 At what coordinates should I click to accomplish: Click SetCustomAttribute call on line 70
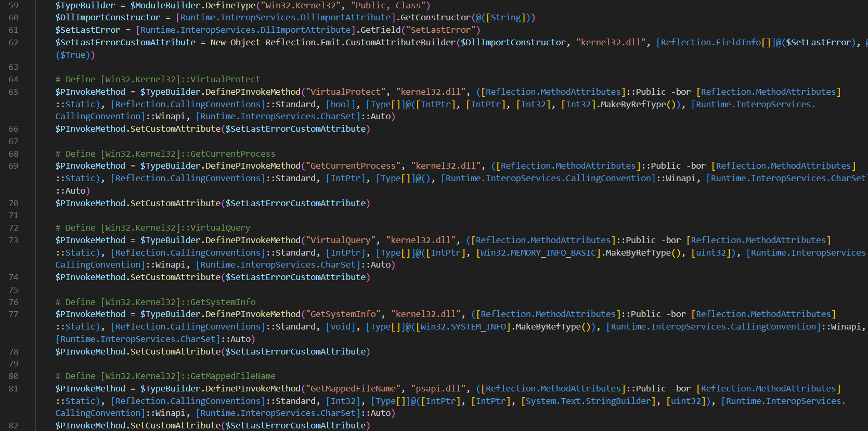pyautogui.click(x=175, y=203)
